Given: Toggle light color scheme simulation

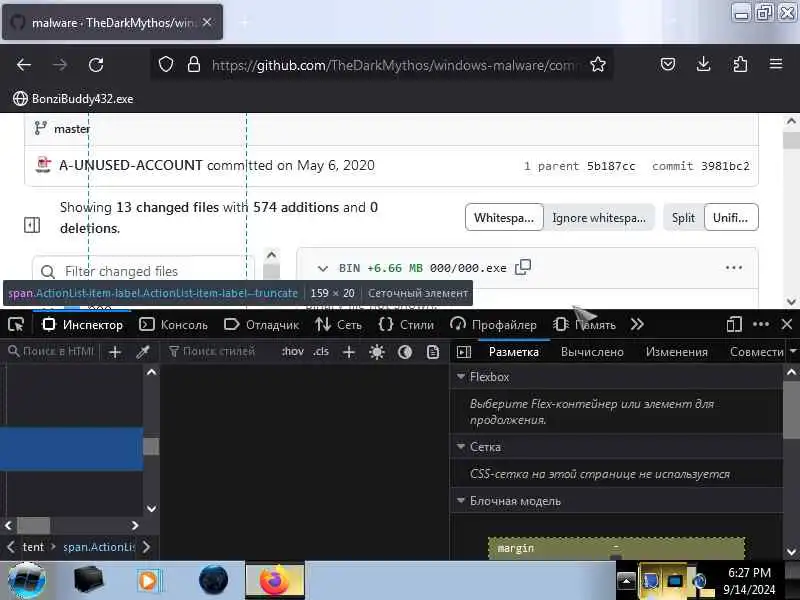Looking at the screenshot, I should (377, 352).
